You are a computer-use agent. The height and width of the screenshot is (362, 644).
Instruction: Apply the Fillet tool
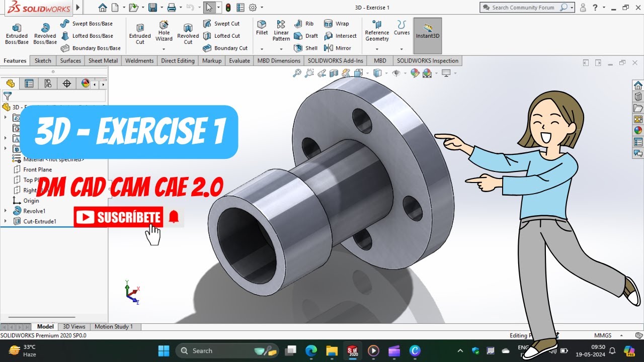262,28
